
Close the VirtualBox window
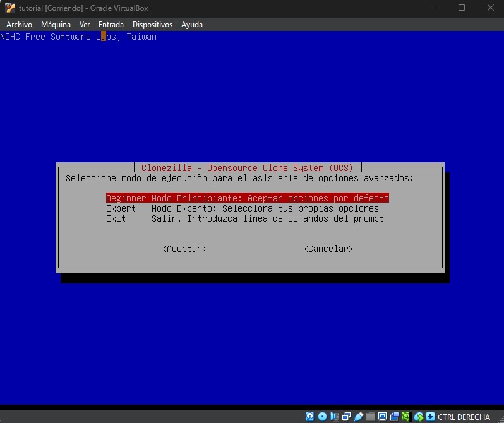tap(490, 8)
